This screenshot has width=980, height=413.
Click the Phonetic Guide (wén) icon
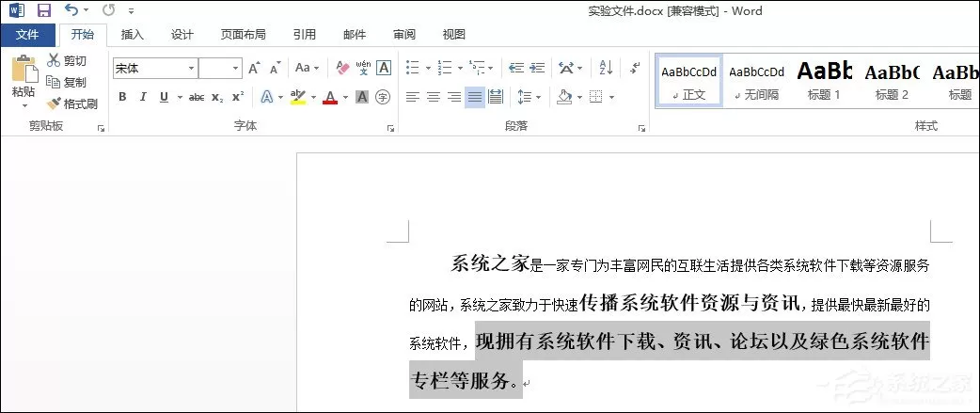[x=362, y=68]
